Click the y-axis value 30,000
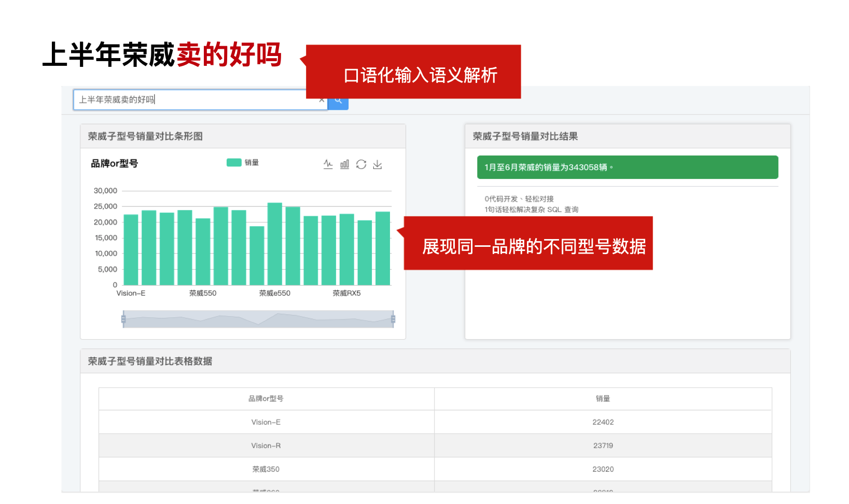Viewport: 849px width, 504px height. point(105,191)
